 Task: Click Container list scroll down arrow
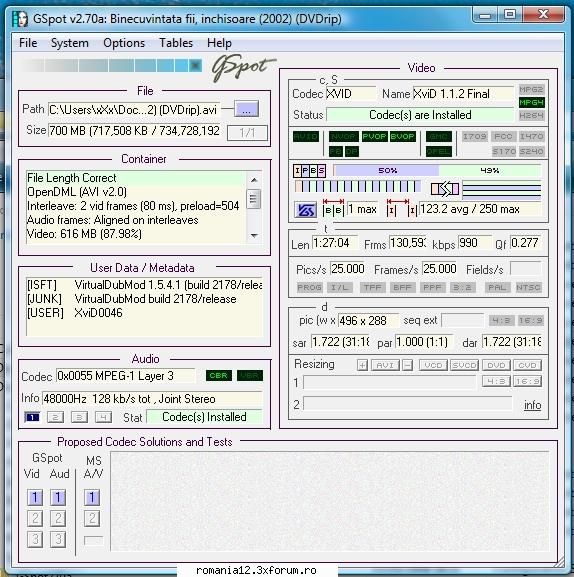254,236
